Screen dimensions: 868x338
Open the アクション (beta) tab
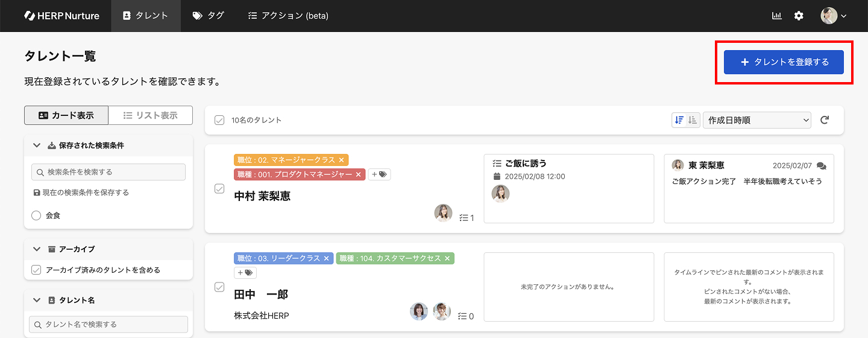(x=288, y=16)
